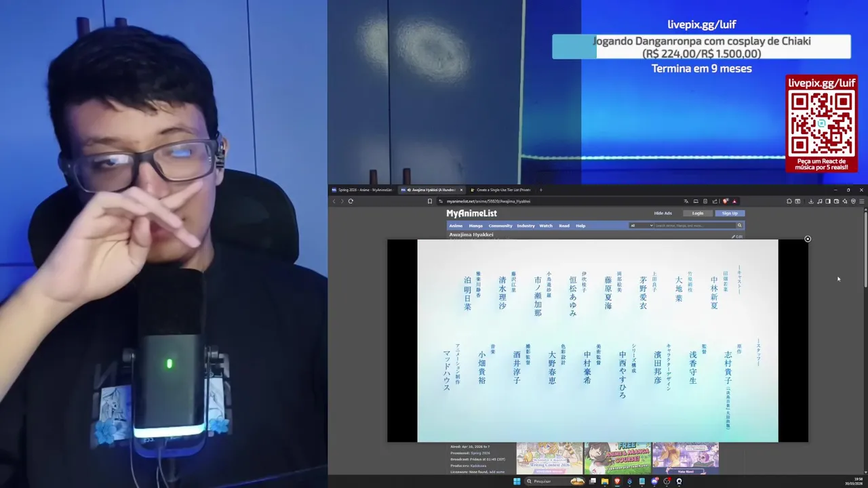The image size is (868, 488).
Task: Click the MyAnimeList search input field
Action: [695, 226]
